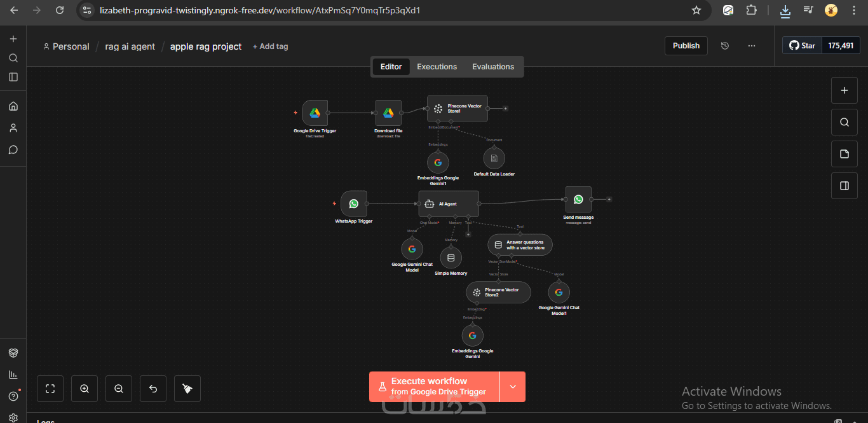Bookmark this page with the star
The width and height of the screenshot is (868, 423).
[x=696, y=10]
